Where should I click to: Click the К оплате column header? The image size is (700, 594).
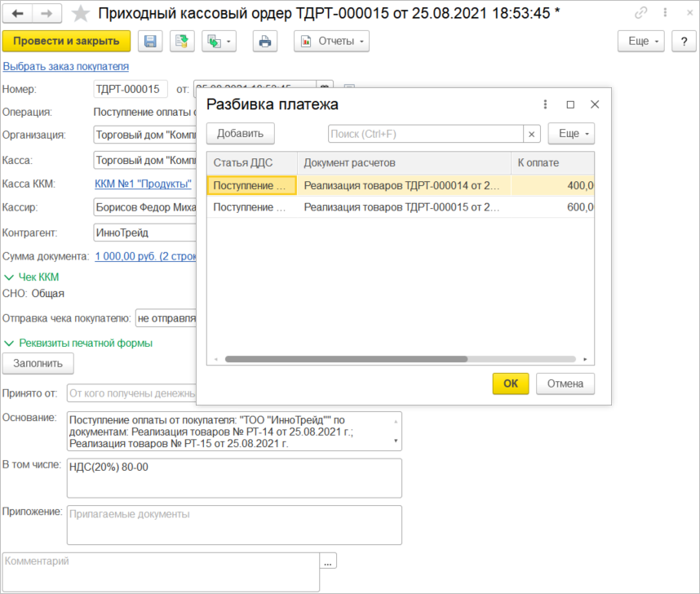tap(552, 163)
